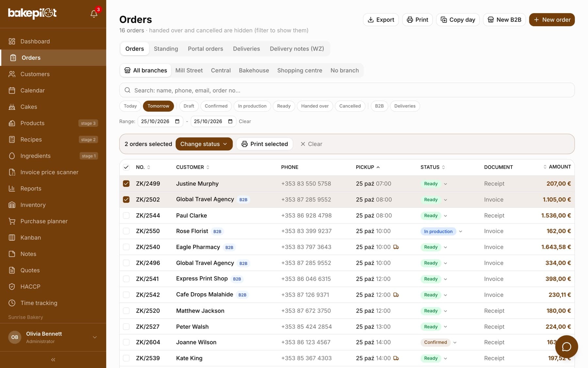Open the Change status dropdown

[204, 144]
